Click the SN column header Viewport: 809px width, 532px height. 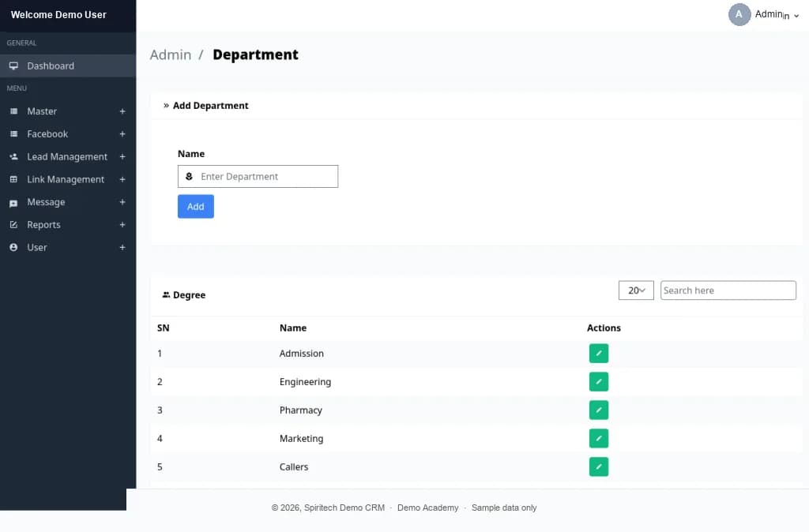tap(163, 328)
